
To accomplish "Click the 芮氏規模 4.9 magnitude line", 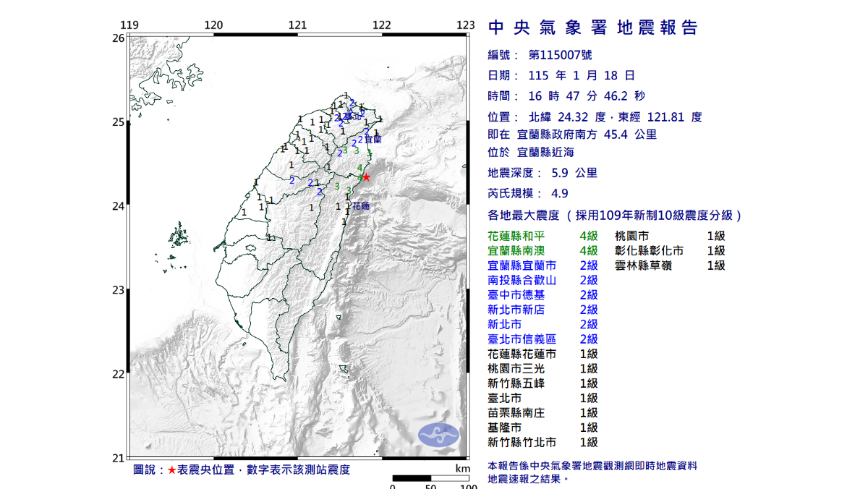I will point(527,193).
